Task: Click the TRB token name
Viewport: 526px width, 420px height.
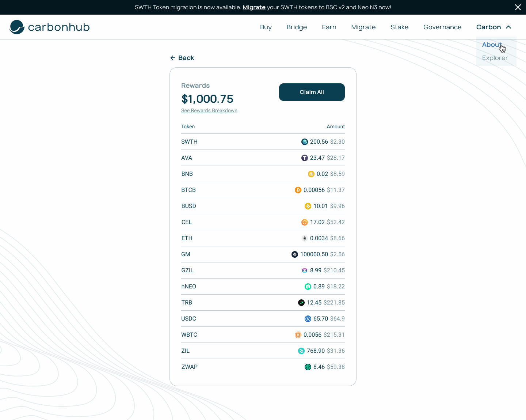Action: [187, 303]
